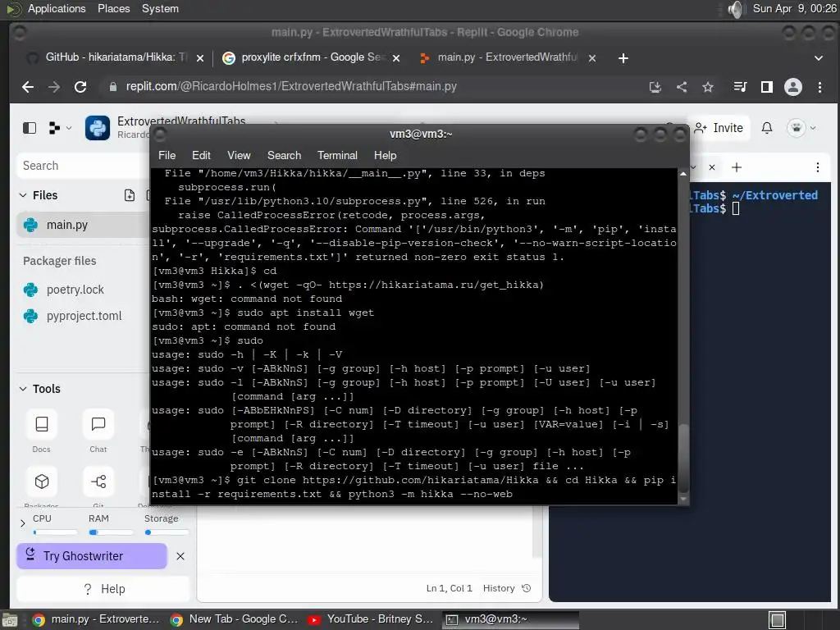Select main.py in file tree
The width and height of the screenshot is (840, 630).
83,225
